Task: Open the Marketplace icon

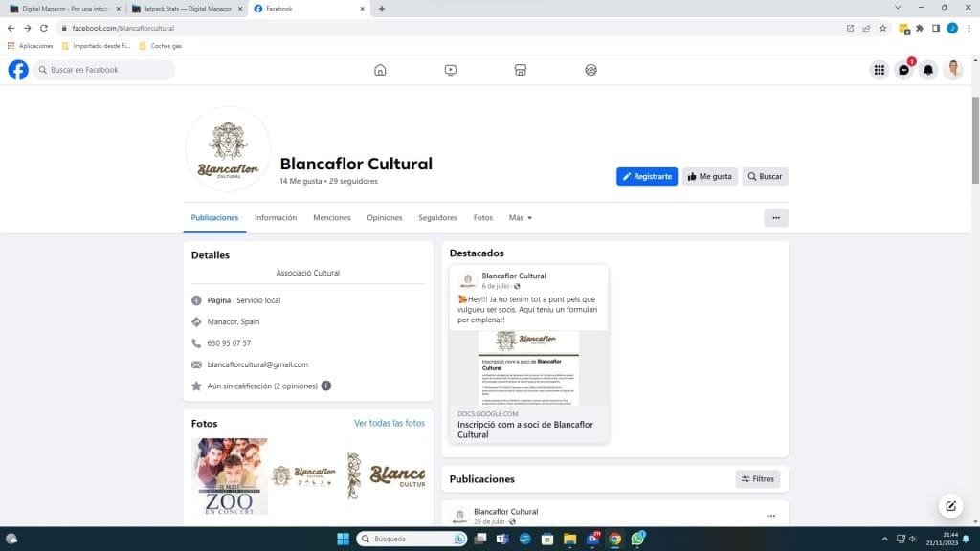Action: pyautogui.click(x=521, y=70)
